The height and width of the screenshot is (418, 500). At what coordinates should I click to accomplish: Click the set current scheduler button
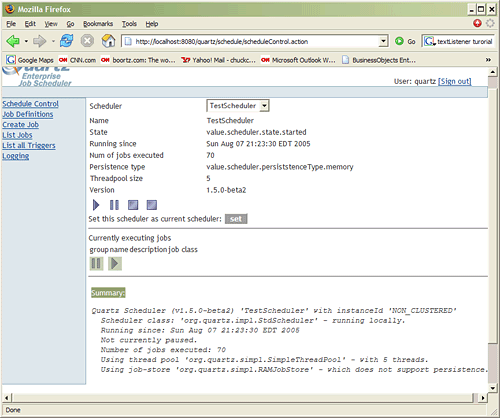point(236,219)
